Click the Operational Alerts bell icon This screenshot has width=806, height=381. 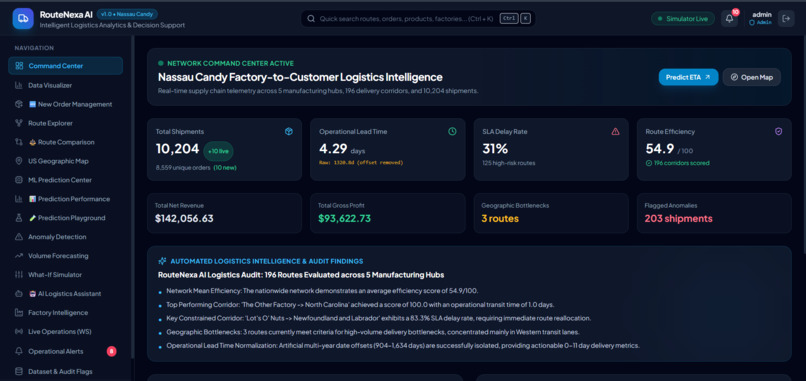tap(19, 351)
